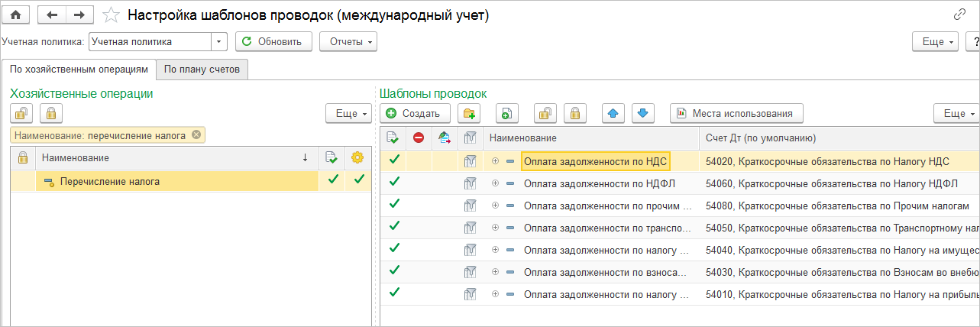Copy the page link with the chain icon

(959, 15)
